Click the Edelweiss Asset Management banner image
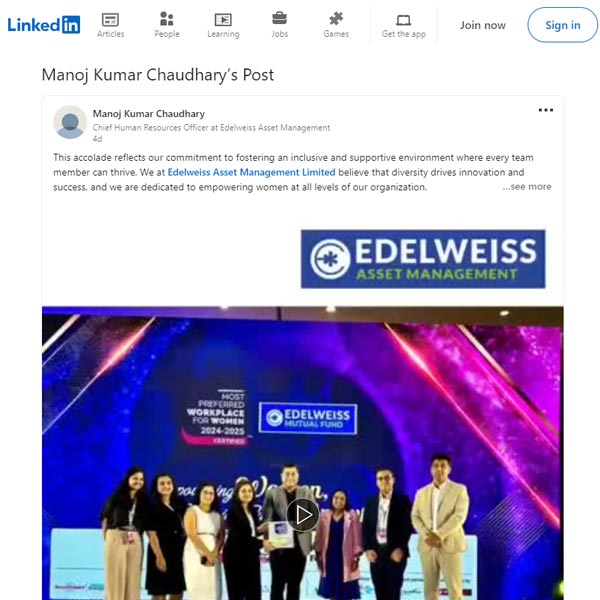 (423, 259)
